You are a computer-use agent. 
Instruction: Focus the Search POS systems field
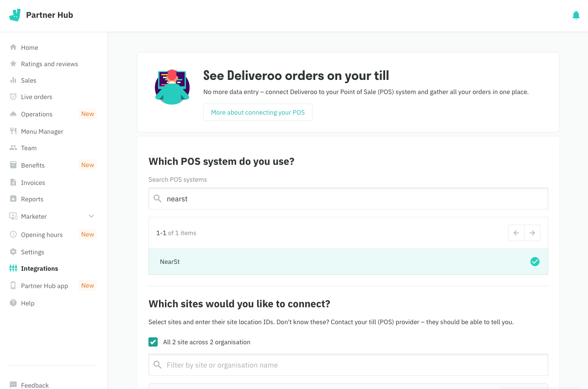[352, 199]
